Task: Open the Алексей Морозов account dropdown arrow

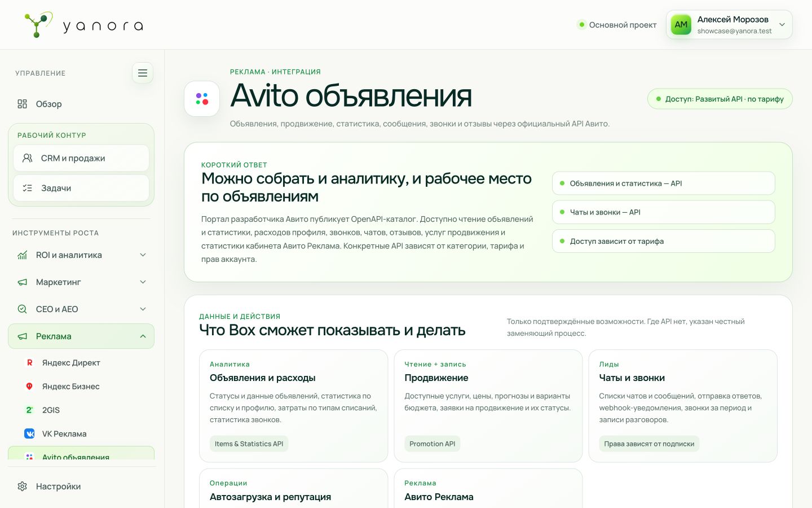Action: click(782, 25)
